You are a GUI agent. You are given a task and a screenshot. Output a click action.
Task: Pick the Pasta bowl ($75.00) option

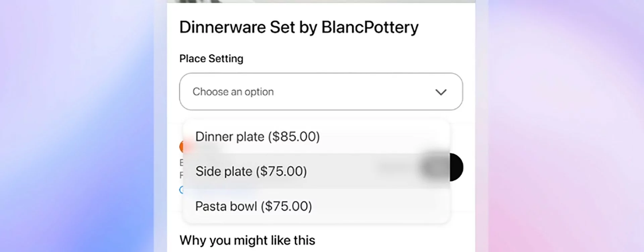[x=253, y=206]
